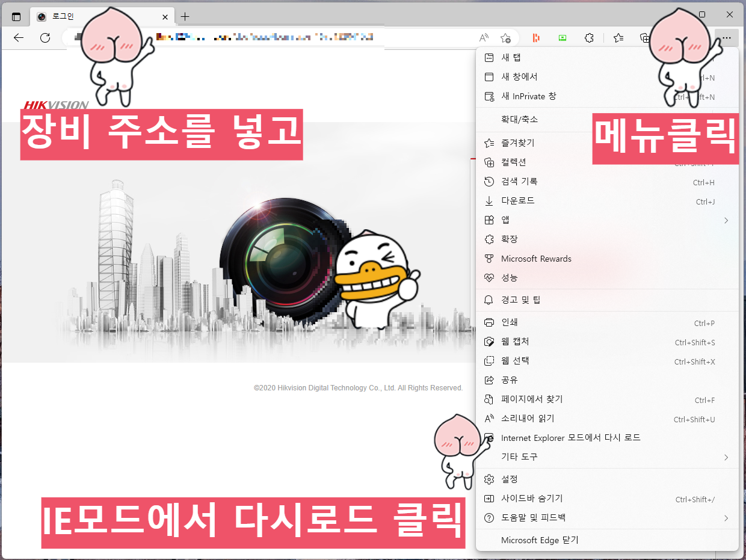Select 웹 선택 from the menu
The image size is (746, 560).
click(607, 361)
